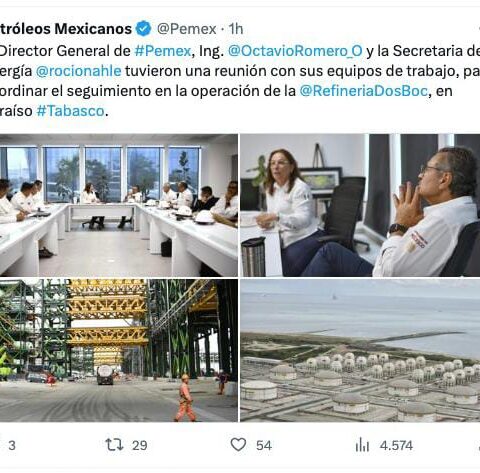Open aerial photo of storage tanks
Screen dimensions: 480x473
click(x=360, y=351)
